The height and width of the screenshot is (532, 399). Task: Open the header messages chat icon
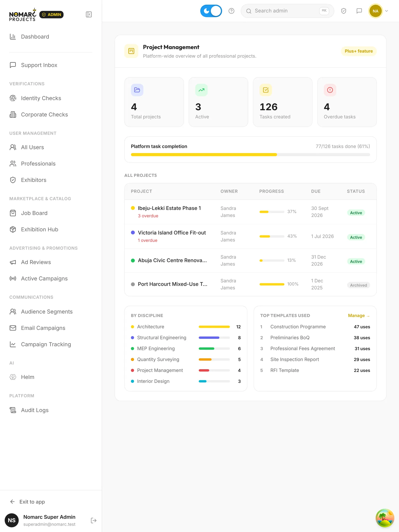pyautogui.click(x=359, y=11)
